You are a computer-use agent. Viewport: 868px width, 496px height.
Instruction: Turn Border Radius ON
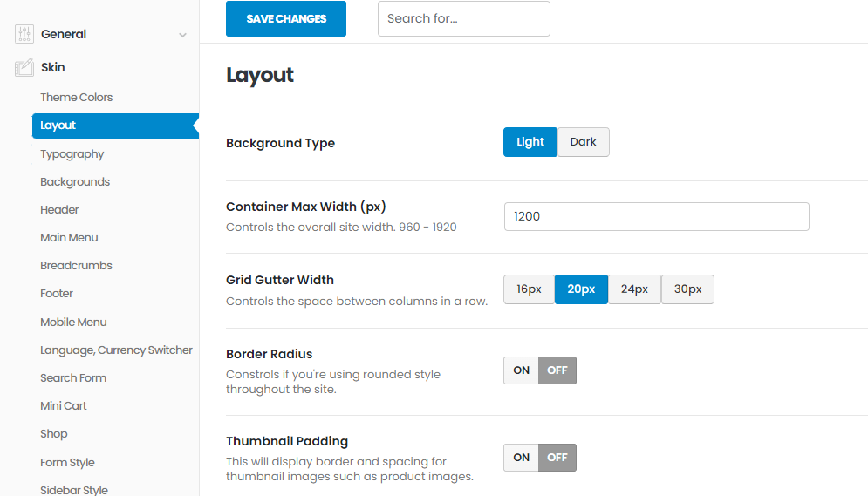tap(522, 370)
